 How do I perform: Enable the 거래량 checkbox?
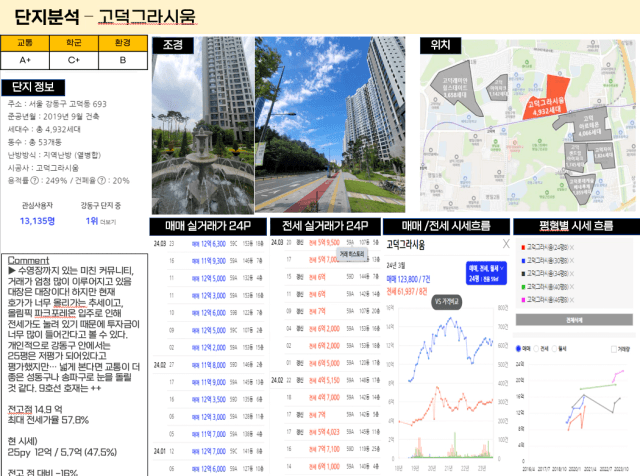pyautogui.click(x=613, y=349)
